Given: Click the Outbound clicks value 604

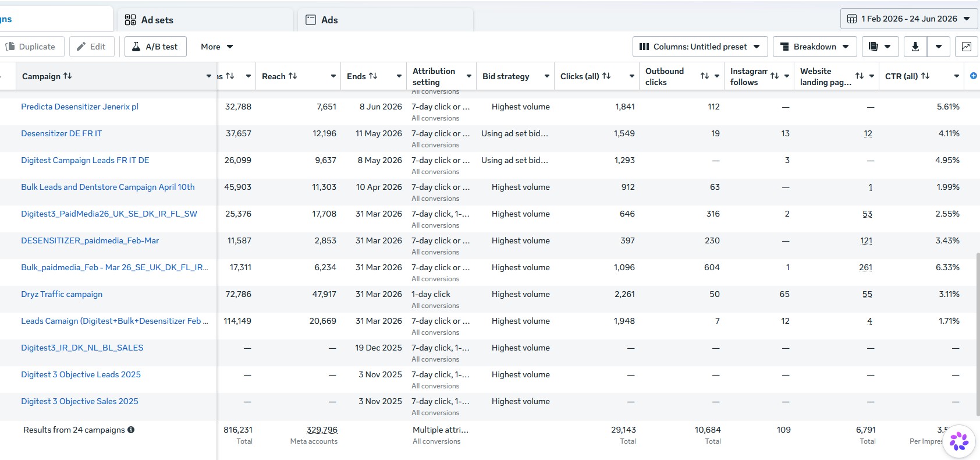Looking at the screenshot, I should click(x=712, y=267).
